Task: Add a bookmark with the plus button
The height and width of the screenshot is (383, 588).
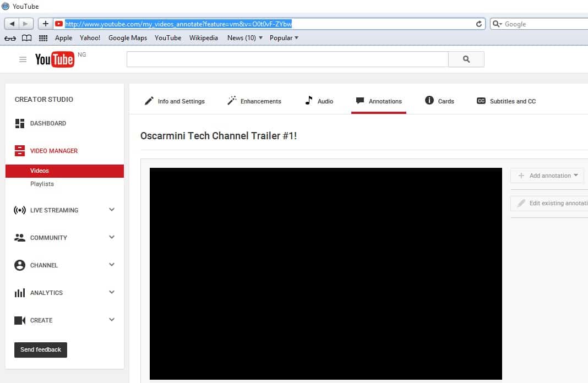Action: (45, 24)
